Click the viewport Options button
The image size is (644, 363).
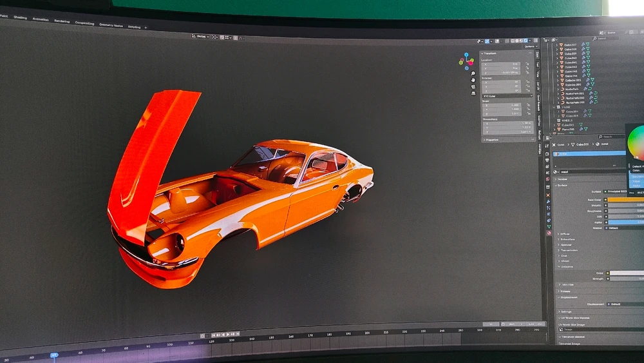tap(529, 46)
